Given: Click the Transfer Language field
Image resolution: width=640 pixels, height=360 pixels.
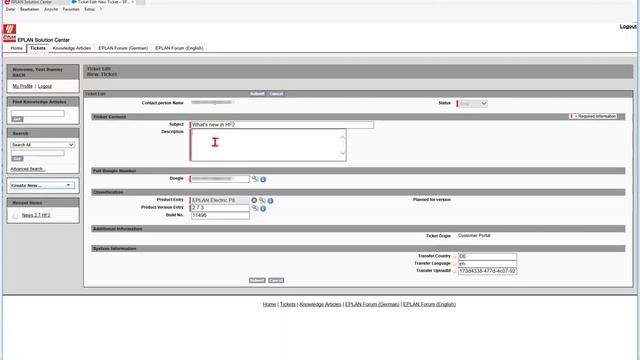Looking at the screenshot, I should (x=487, y=264).
